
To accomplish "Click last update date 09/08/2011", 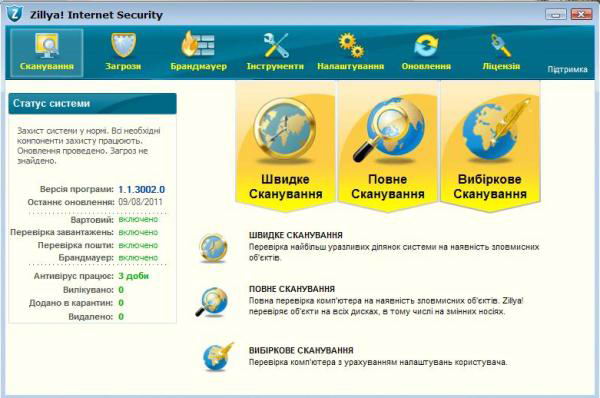I will [x=140, y=202].
